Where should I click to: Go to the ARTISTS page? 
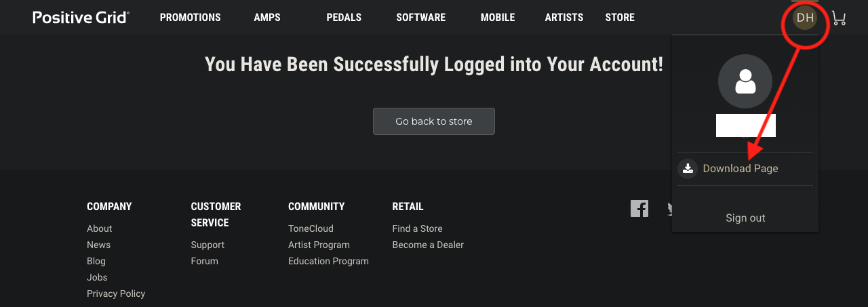[564, 18]
